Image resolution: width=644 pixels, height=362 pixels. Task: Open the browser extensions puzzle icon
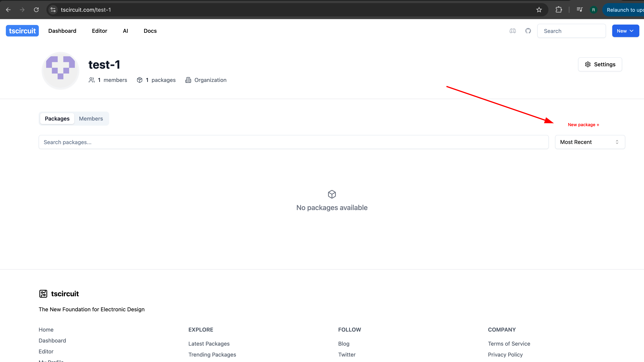(559, 10)
